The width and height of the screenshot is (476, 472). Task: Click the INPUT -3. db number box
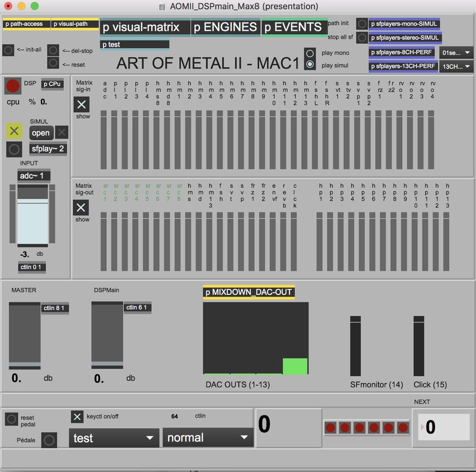pos(24,254)
